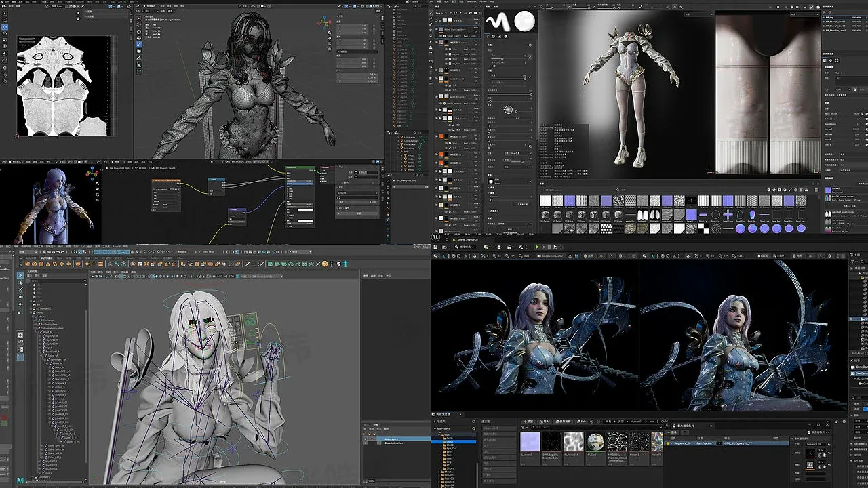Open the Arnold menu in Maya's menu bar

click(116, 247)
